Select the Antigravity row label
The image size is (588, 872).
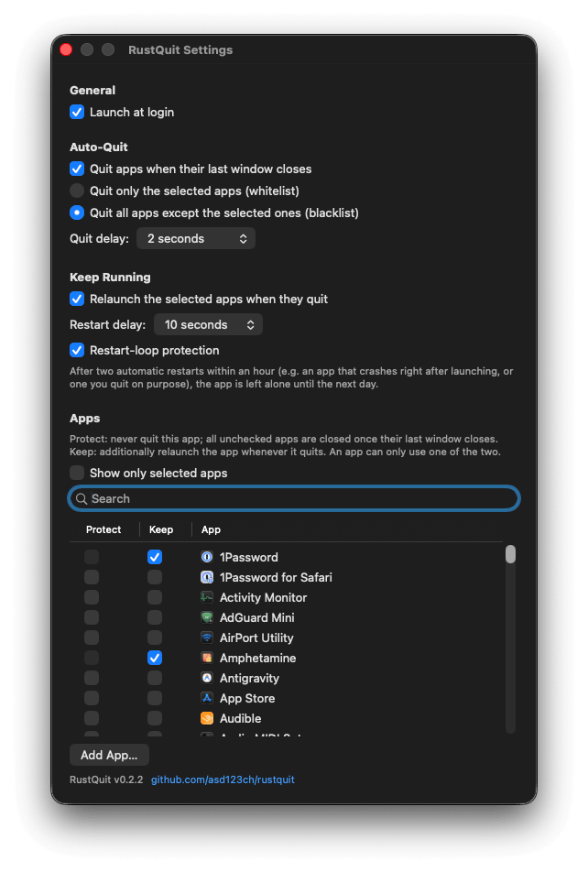[249, 678]
